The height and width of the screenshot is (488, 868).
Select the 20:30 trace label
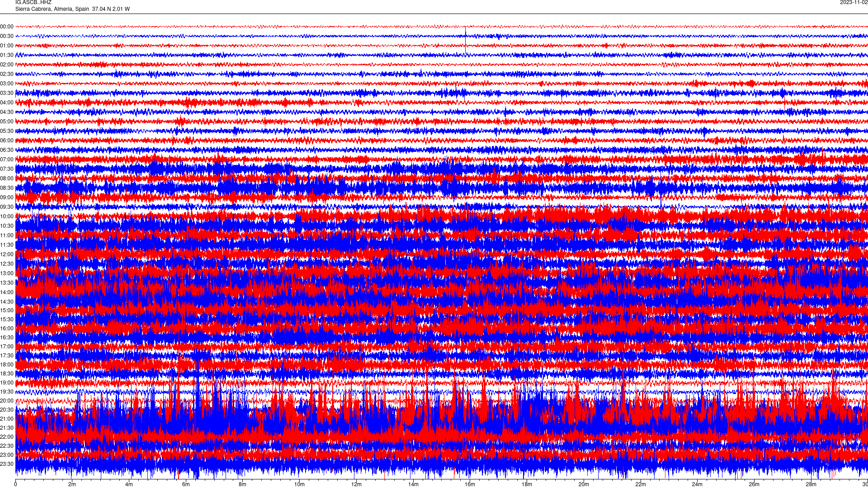pos(7,410)
